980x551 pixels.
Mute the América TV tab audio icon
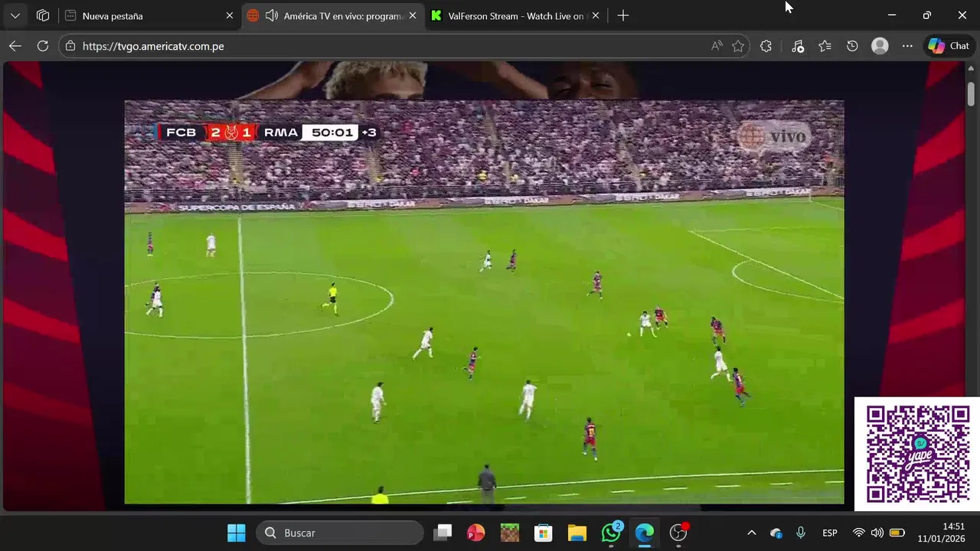click(x=271, y=15)
